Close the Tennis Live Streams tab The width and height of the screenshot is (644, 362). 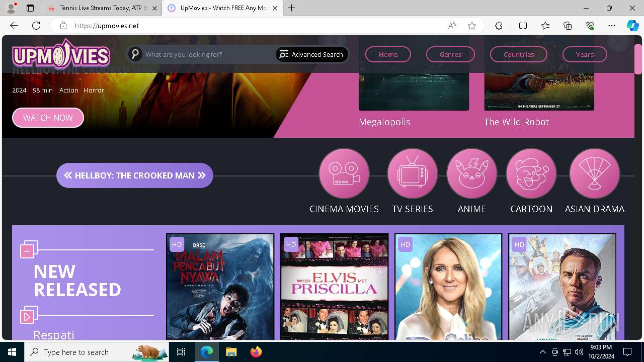click(154, 8)
